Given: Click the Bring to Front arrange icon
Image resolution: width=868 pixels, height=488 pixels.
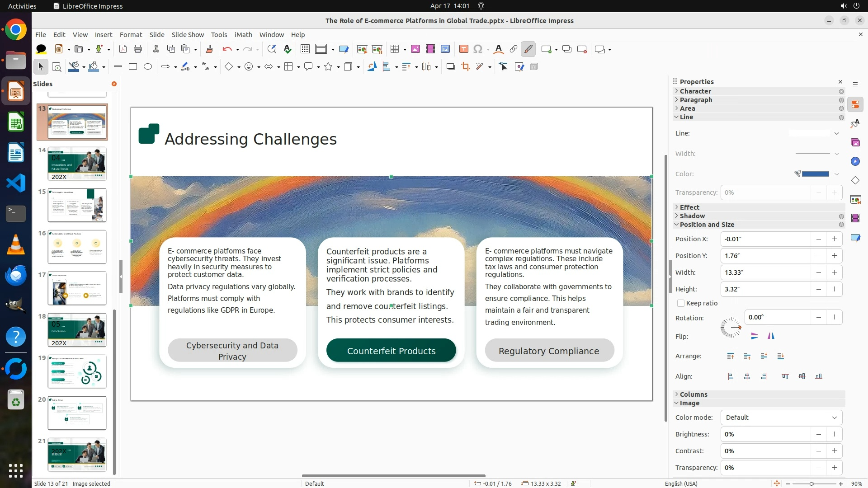Looking at the screenshot, I should pos(731,356).
